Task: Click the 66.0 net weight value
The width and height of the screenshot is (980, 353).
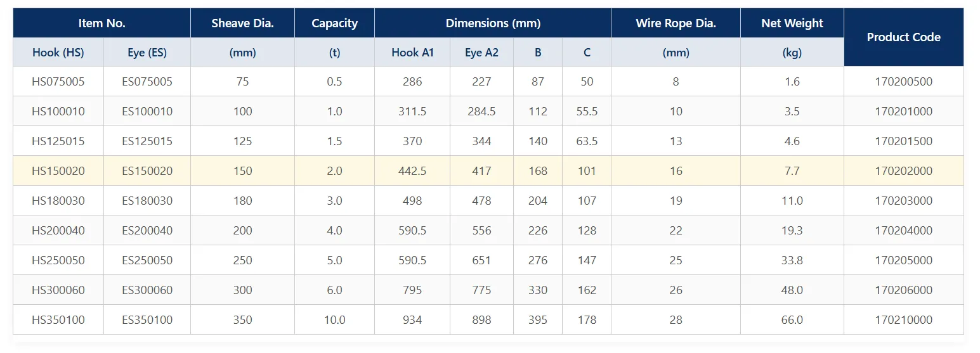Action: coord(792,320)
